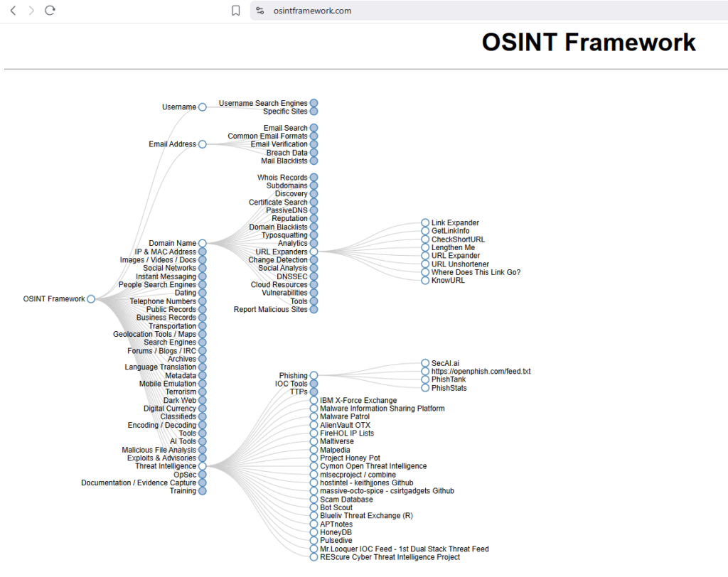The width and height of the screenshot is (728, 577).
Task: Open the CheckShortURL link
Action: pyautogui.click(x=458, y=240)
